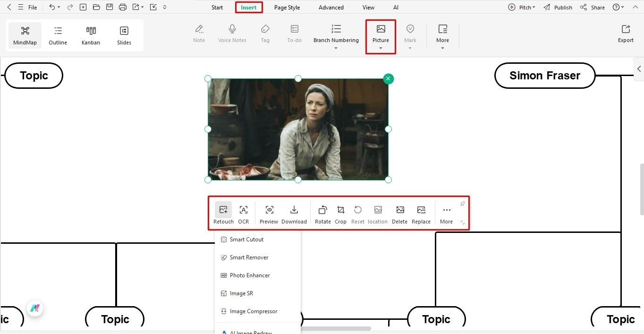Crop the selected picture

pos(340,214)
